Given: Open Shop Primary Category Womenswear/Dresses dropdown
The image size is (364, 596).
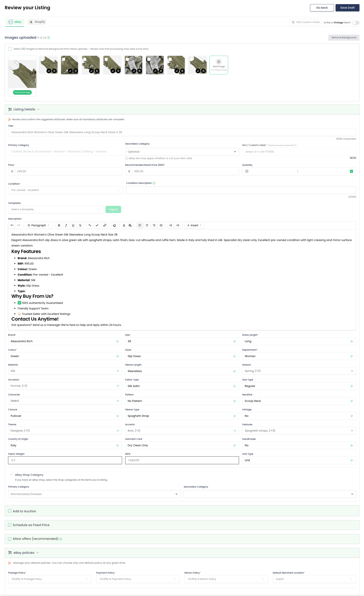Looking at the screenshot, I should pos(94,494).
